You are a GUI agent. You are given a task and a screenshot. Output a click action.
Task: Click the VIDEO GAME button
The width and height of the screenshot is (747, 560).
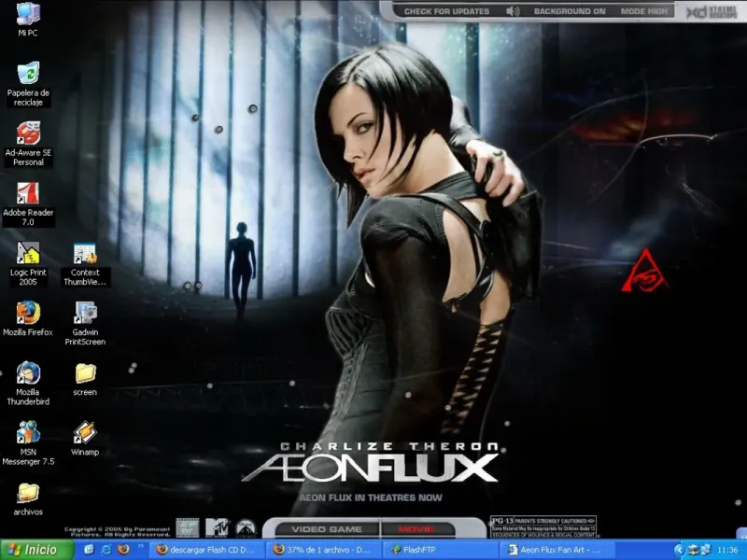click(x=327, y=529)
